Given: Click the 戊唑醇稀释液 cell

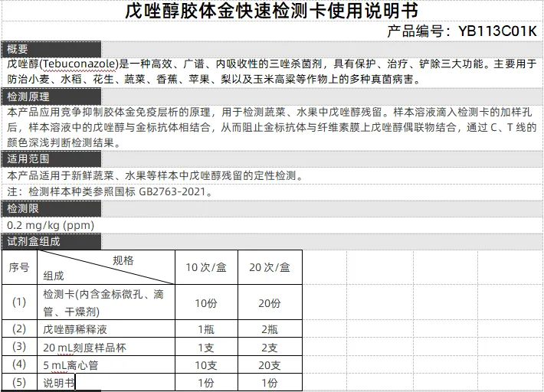Looking at the screenshot, I should [x=106, y=328].
